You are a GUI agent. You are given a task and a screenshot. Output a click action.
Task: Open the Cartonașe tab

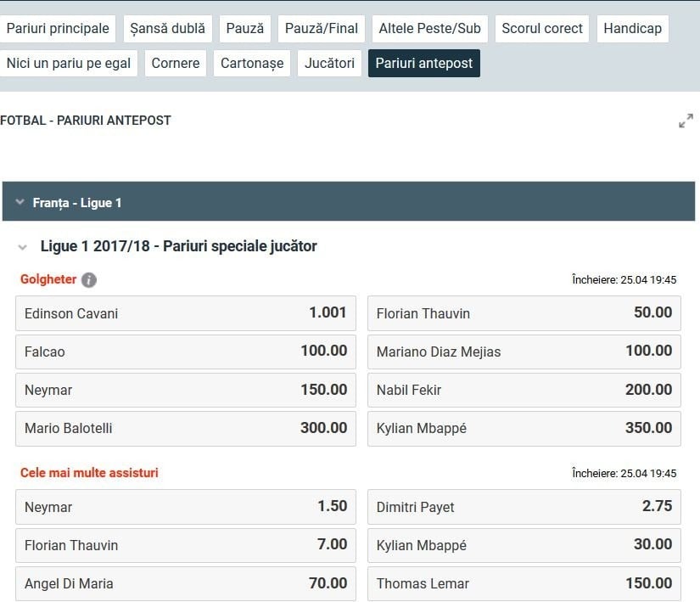252,63
